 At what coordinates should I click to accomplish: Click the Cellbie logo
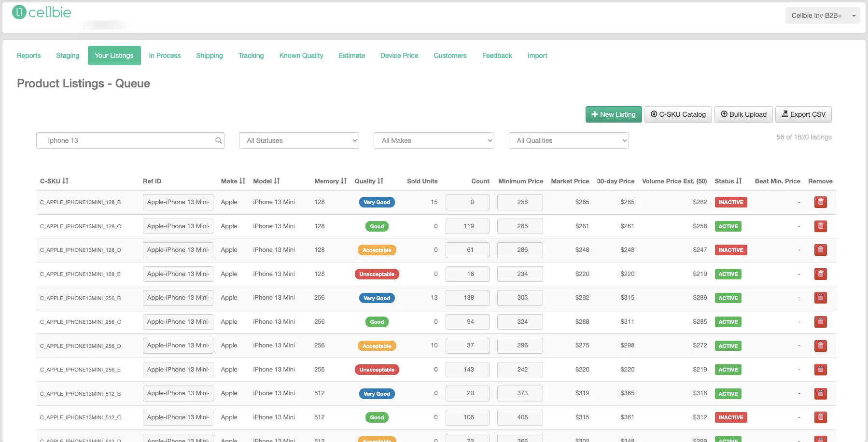(x=42, y=12)
